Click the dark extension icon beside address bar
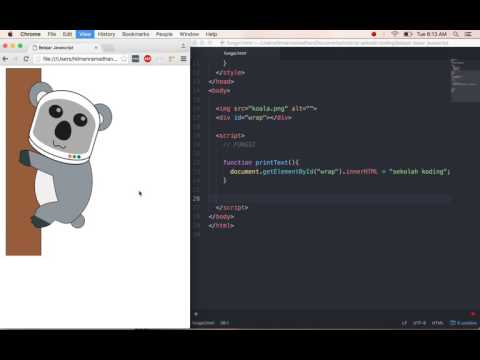 point(135,59)
